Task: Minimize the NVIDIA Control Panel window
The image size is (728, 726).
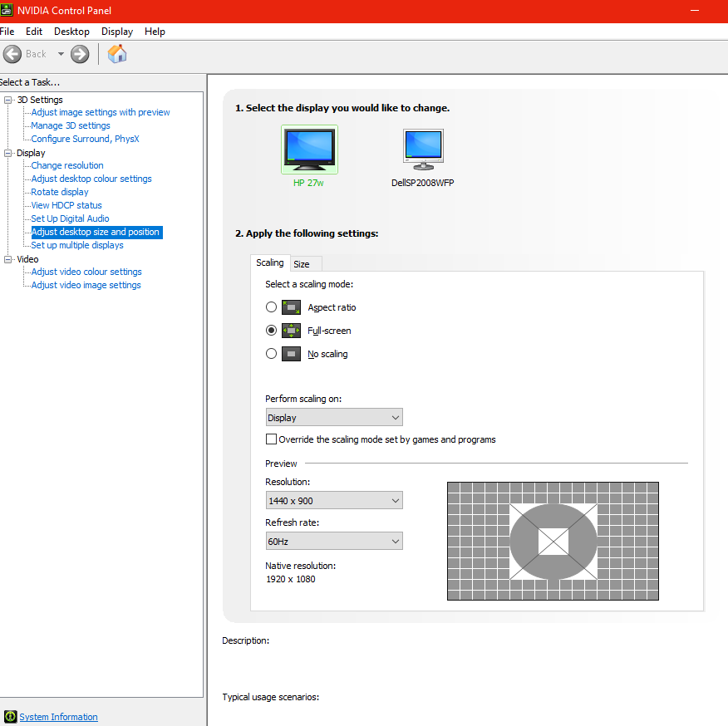Action: tap(695, 10)
